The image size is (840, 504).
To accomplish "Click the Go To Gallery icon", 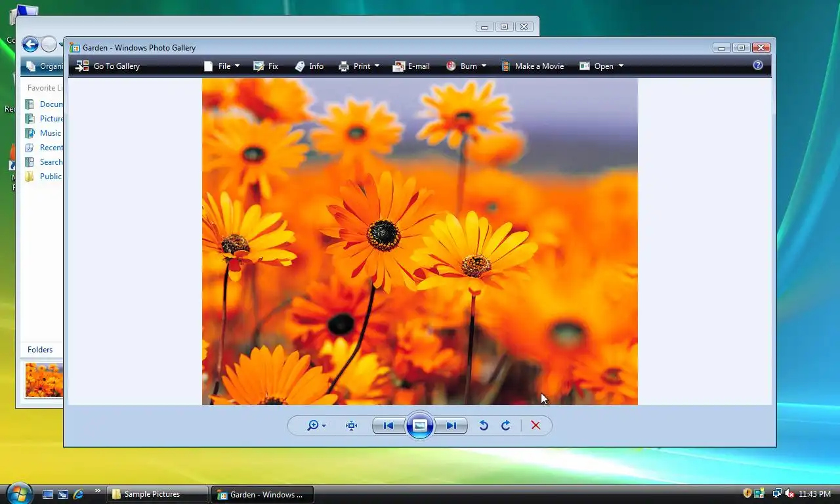I will 82,66.
